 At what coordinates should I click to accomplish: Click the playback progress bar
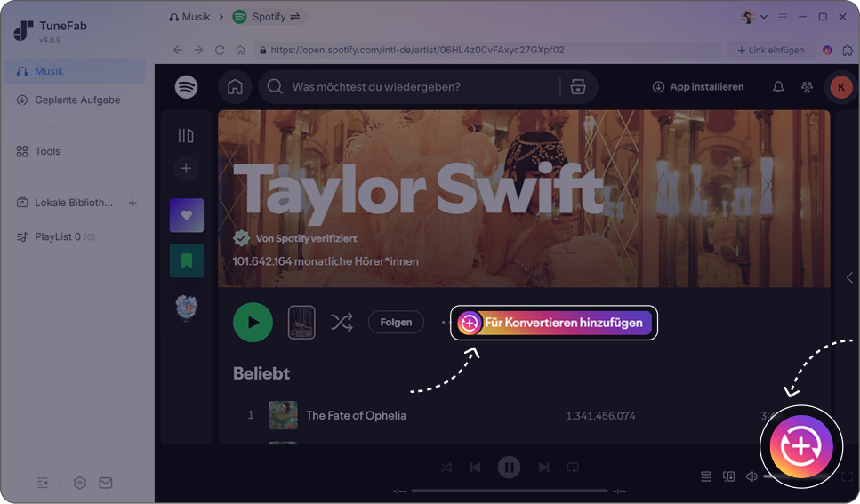click(510, 491)
